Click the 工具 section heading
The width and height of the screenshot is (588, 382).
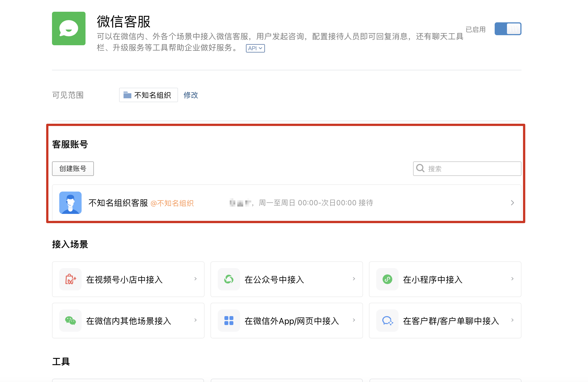(61, 362)
